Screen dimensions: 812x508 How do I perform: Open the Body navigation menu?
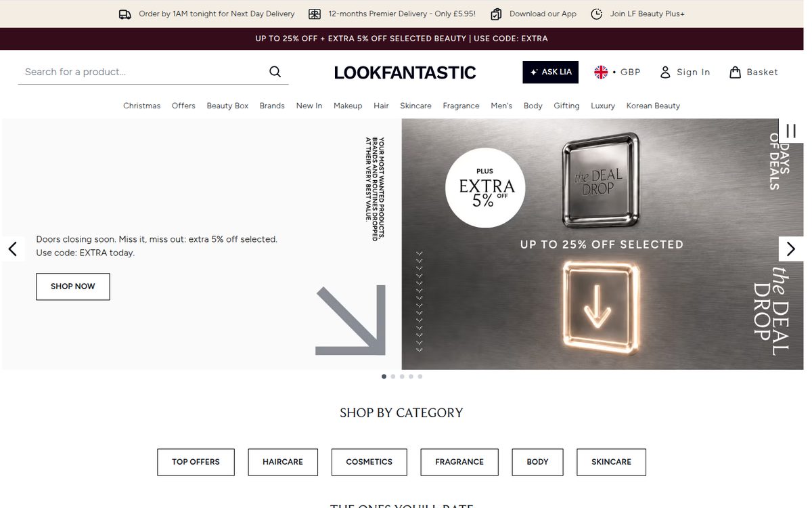pyautogui.click(x=533, y=106)
